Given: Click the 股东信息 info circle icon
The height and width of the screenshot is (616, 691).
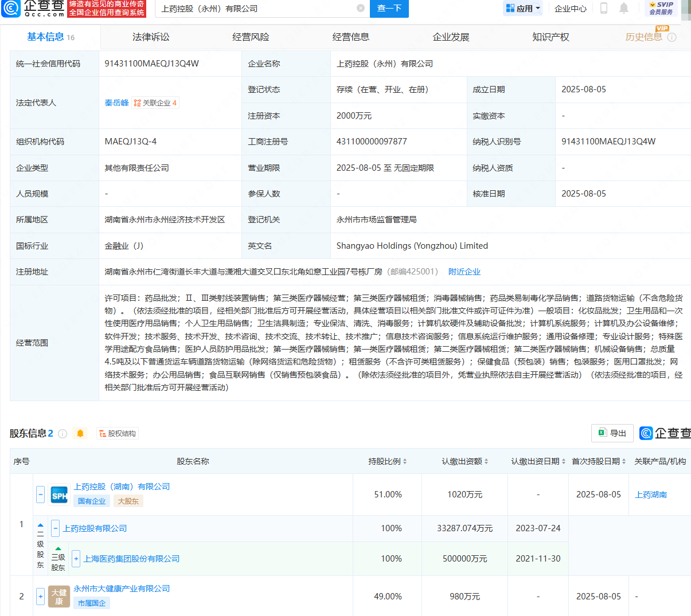Looking at the screenshot, I should point(63,434).
